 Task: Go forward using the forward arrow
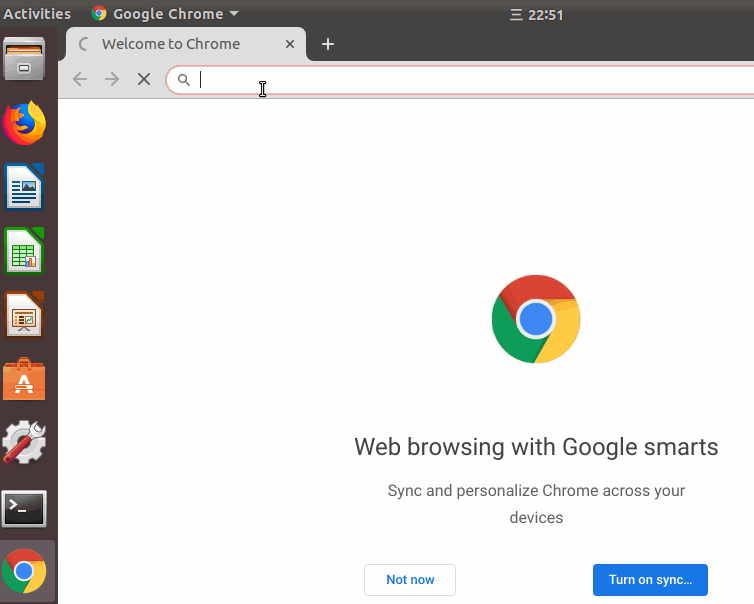112,79
